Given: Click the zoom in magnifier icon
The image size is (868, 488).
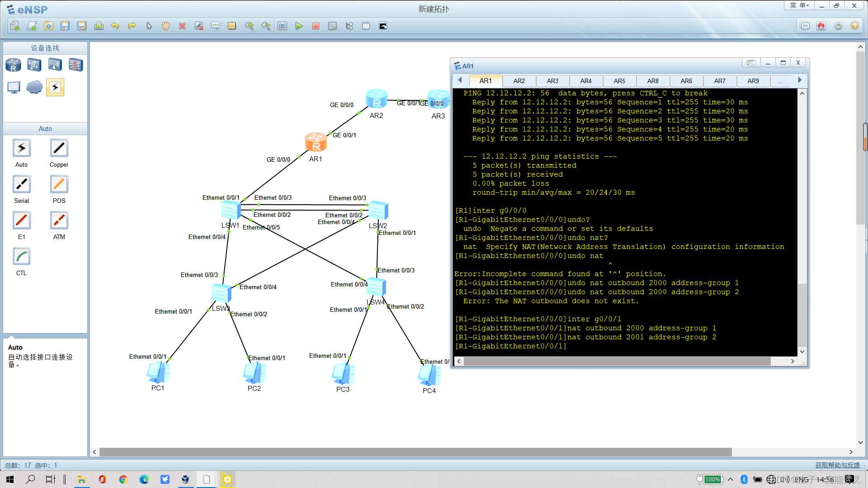Looking at the screenshot, I should click(249, 26).
